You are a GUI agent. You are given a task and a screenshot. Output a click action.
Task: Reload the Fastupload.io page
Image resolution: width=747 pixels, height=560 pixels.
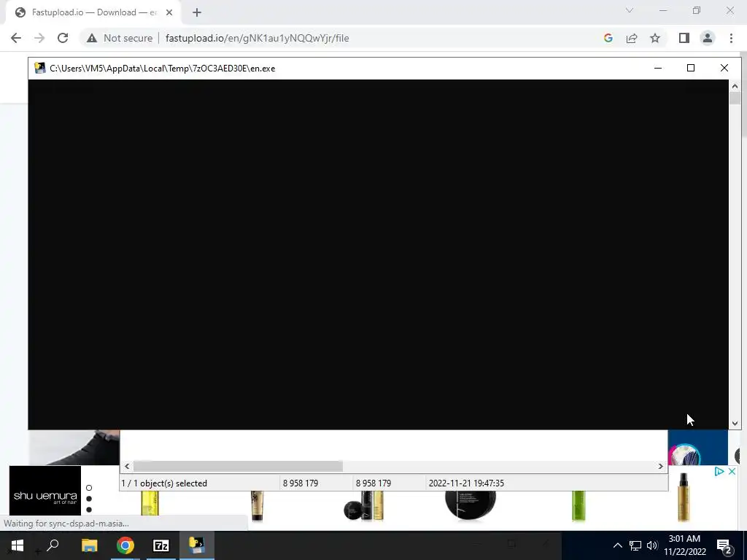pos(63,38)
